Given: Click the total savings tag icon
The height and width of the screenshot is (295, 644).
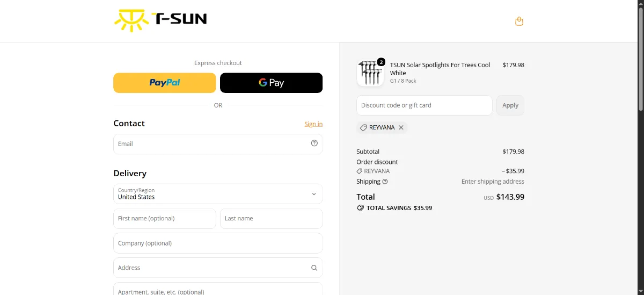Looking at the screenshot, I should [360, 207].
